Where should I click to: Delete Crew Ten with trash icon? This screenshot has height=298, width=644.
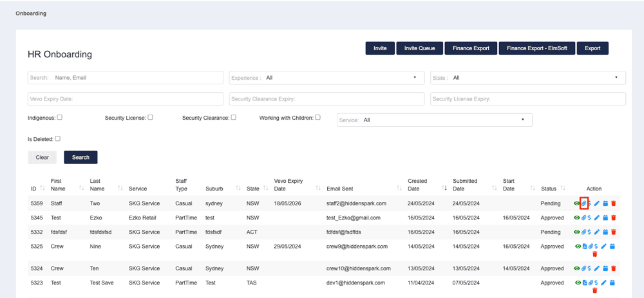tap(614, 268)
